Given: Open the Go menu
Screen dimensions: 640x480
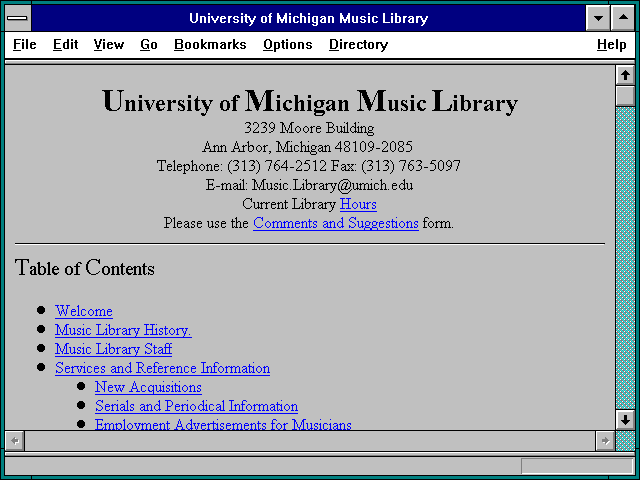Looking at the screenshot, I should (x=149, y=44).
